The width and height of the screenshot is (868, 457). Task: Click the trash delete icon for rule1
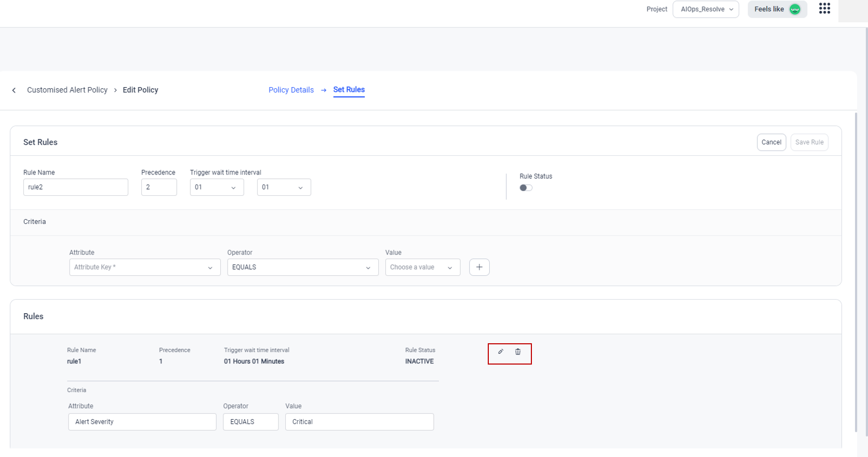point(518,352)
